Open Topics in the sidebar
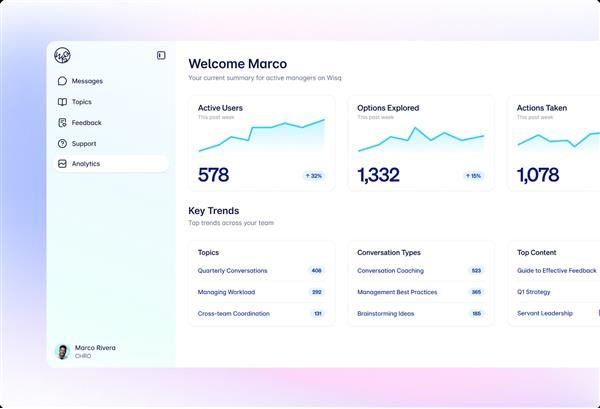This screenshot has height=409, width=600. point(111,102)
